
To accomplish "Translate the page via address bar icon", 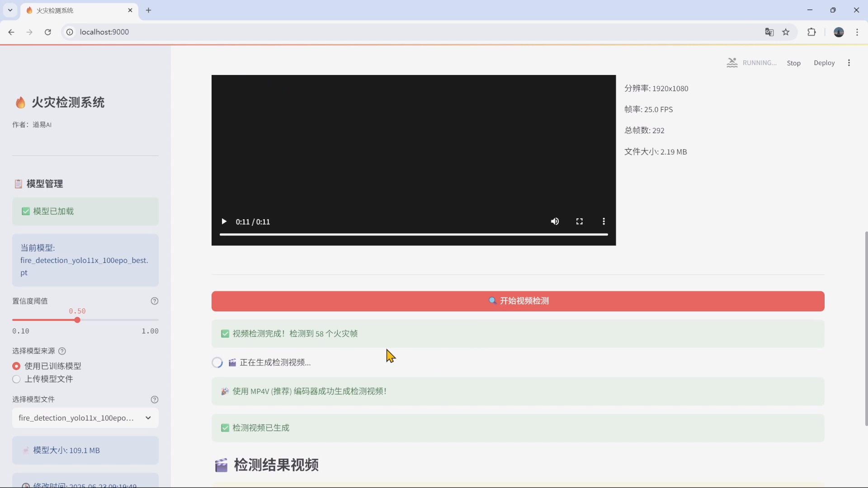I will [769, 32].
